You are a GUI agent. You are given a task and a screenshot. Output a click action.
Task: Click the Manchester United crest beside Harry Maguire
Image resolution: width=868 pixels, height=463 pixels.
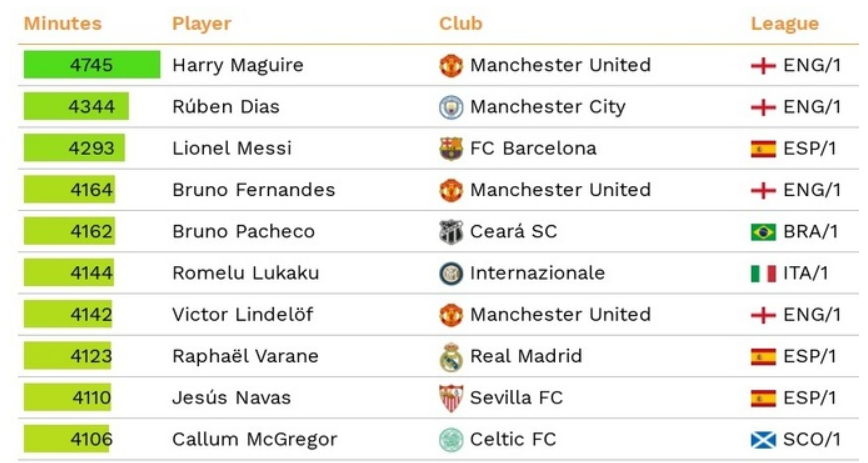[451, 65]
